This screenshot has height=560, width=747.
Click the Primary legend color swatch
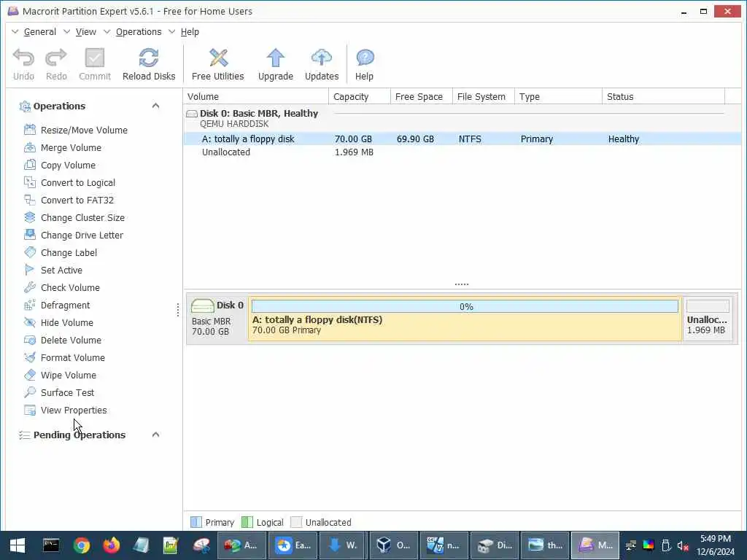pos(196,522)
